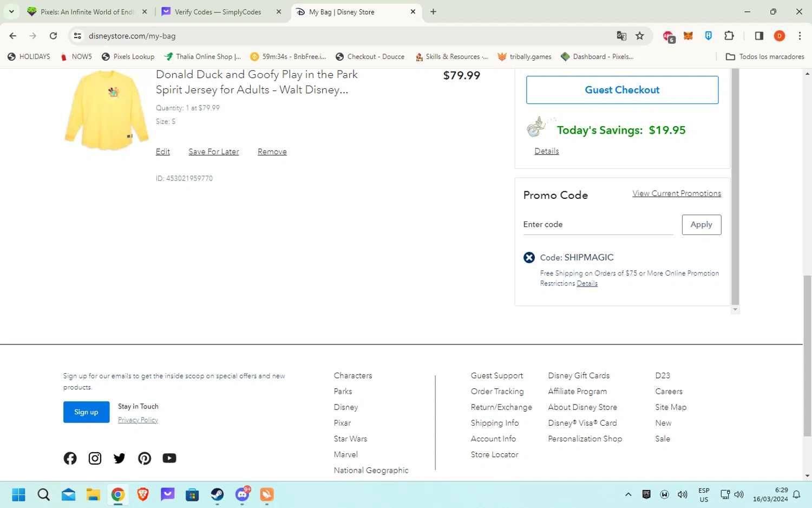Open MetaMask fox extension
Screen dimensions: 812x508
pyautogui.click(x=688, y=36)
